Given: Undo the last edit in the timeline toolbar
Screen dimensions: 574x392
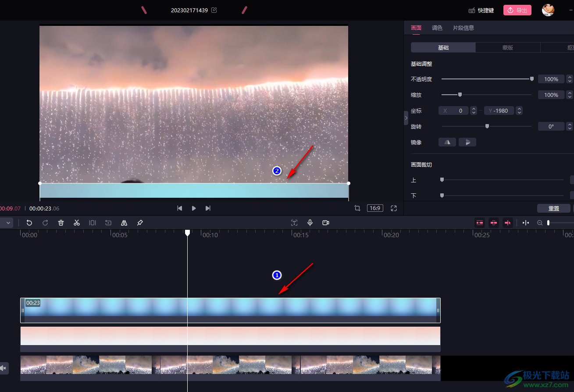Looking at the screenshot, I should [29, 223].
